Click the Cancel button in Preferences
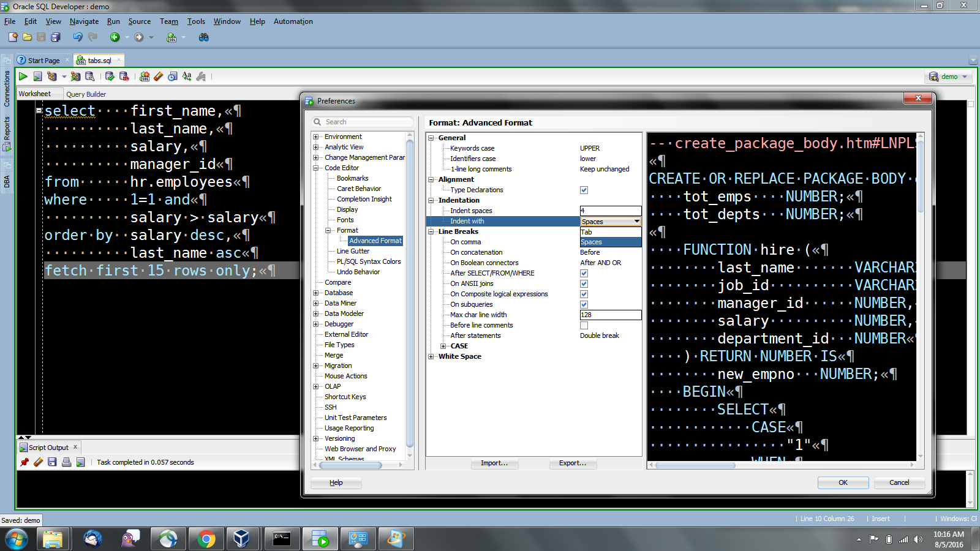Image resolution: width=980 pixels, height=551 pixels. pyautogui.click(x=899, y=482)
